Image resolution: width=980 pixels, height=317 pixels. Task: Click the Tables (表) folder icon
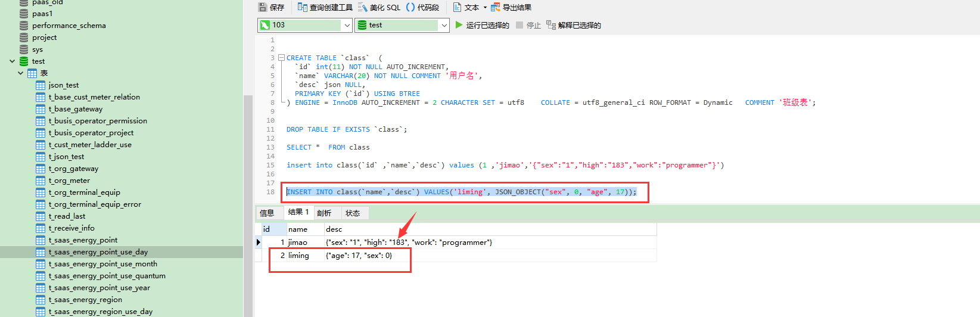[32, 73]
